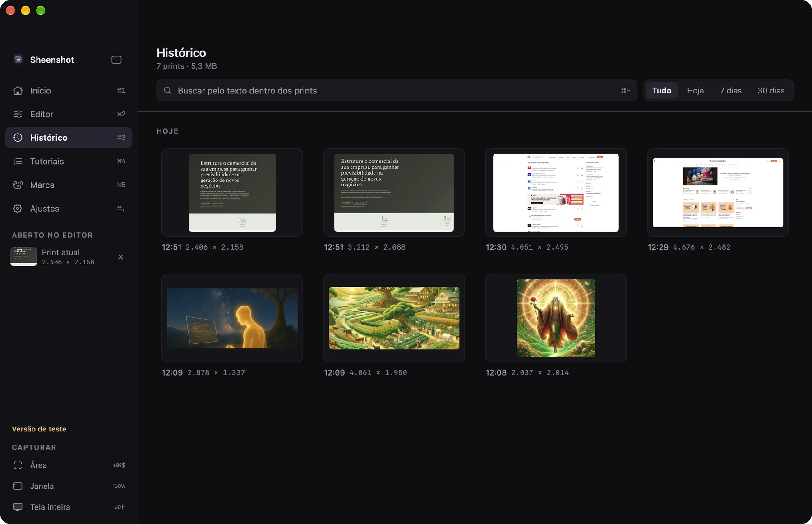The width and height of the screenshot is (812, 524).
Task: Click the Sheenshot app logo icon
Action: click(18, 60)
